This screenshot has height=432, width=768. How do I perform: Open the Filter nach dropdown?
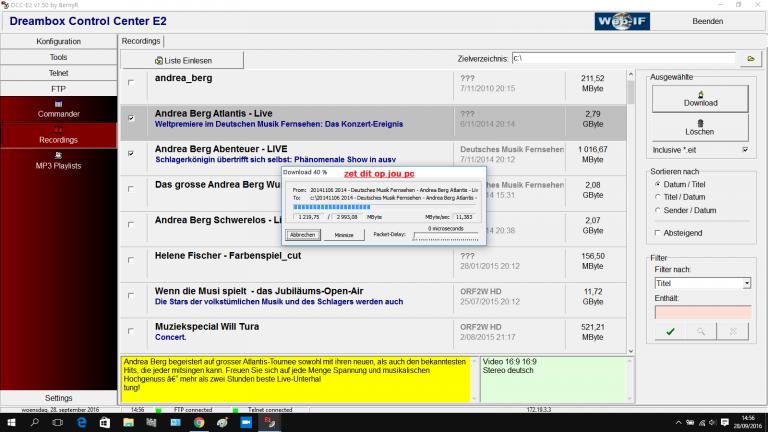[x=746, y=284]
